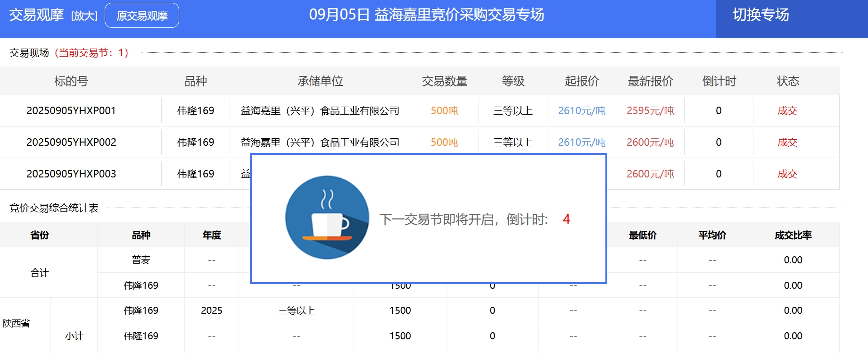868x353 pixels.
Task: Click the 交易观摩 title
Action: coord(36,15)
